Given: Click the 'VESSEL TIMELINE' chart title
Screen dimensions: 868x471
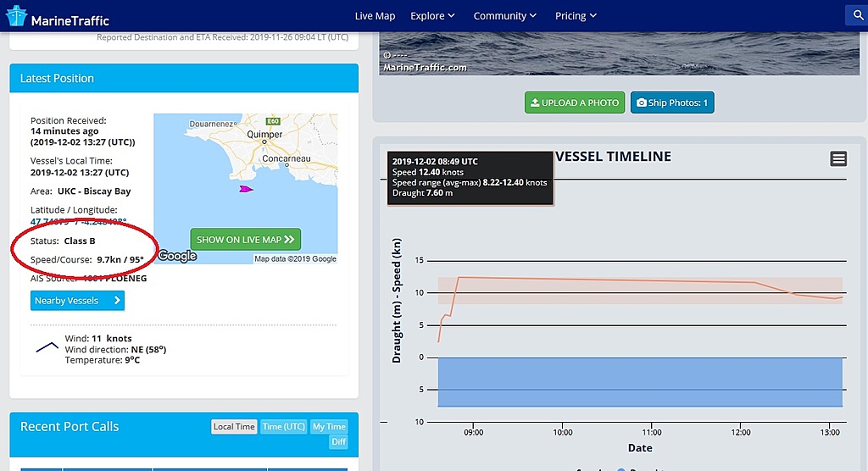Looking at the screenshot, I should click(x=613, y=157).
